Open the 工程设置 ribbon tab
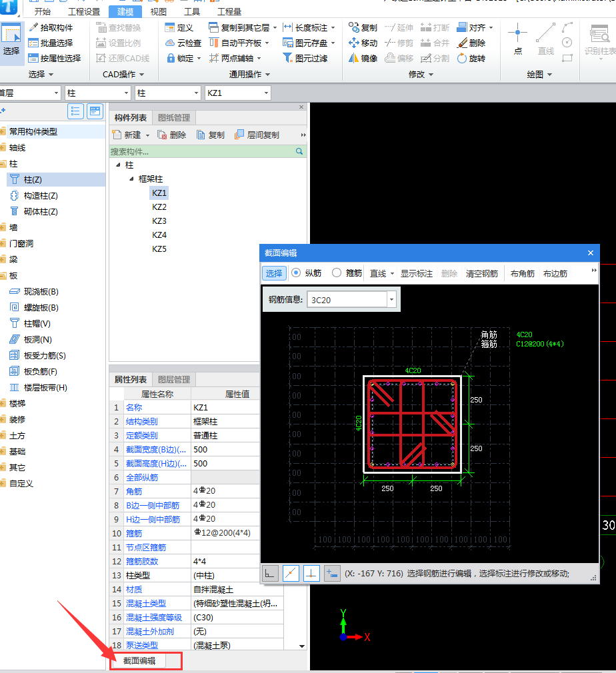 (x=84, y=11)
